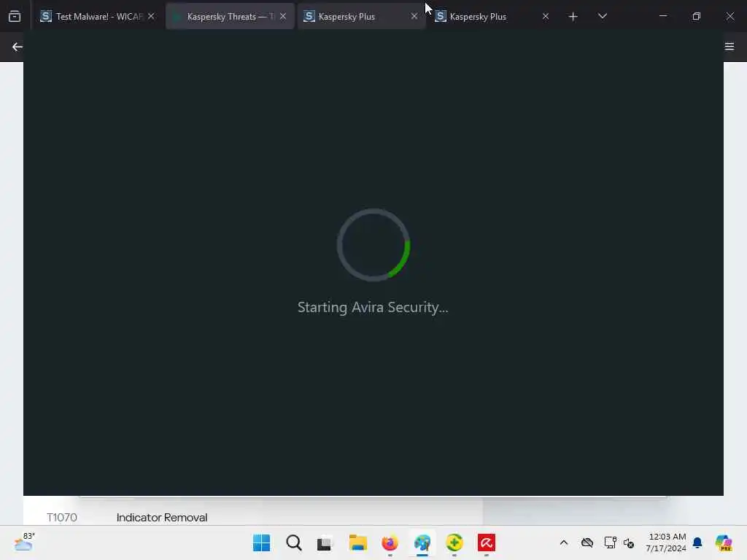The image size is (747, 560).
Task: Switch to the active browser taskbar icon
Action: coord(422,542)
